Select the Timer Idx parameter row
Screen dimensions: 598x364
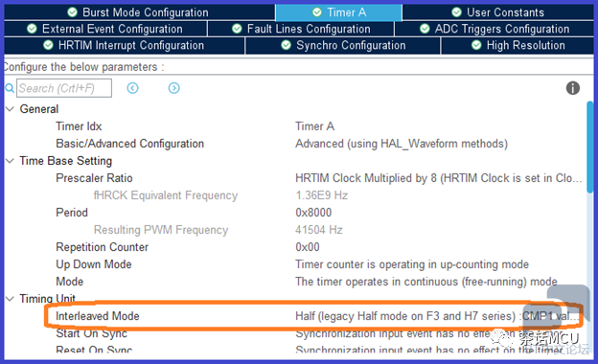pos(79,126)
